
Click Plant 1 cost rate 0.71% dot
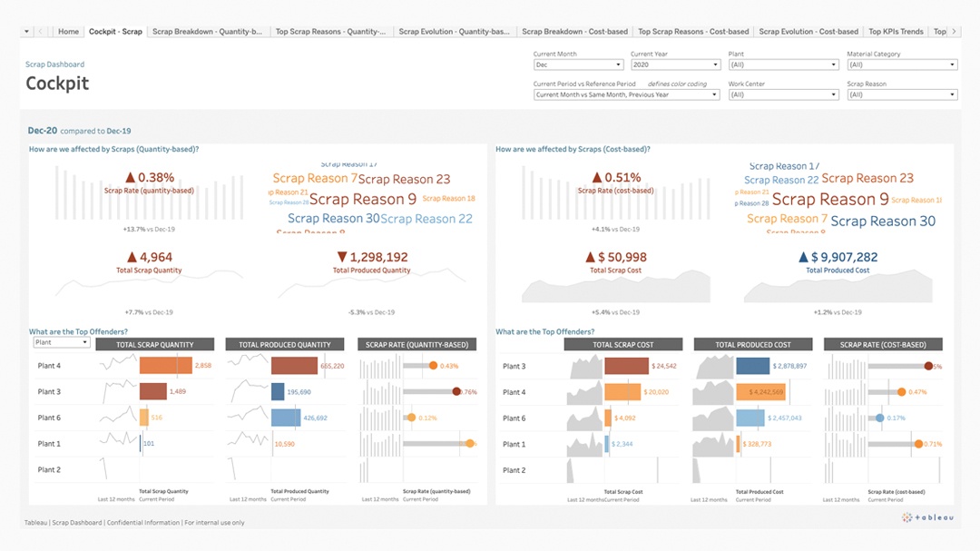pyautogui.click(x=918, y=444)
